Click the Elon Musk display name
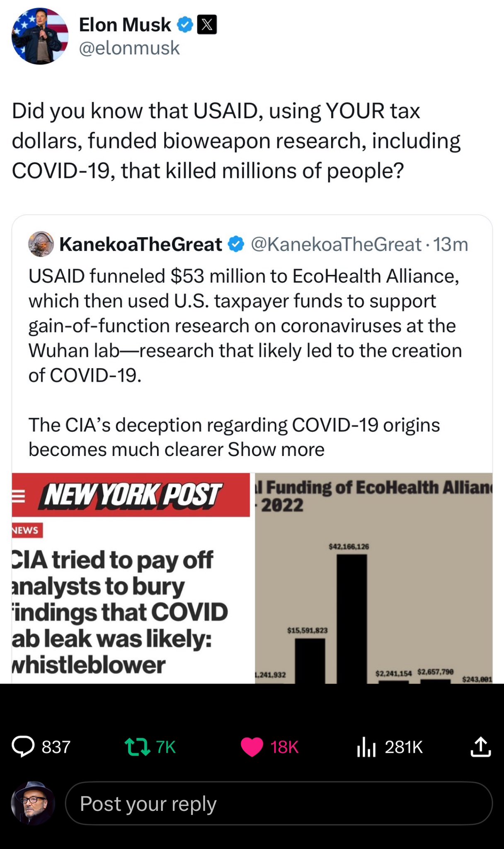The width and height of the screenshot is (504, 849). (x=125, y=25)
